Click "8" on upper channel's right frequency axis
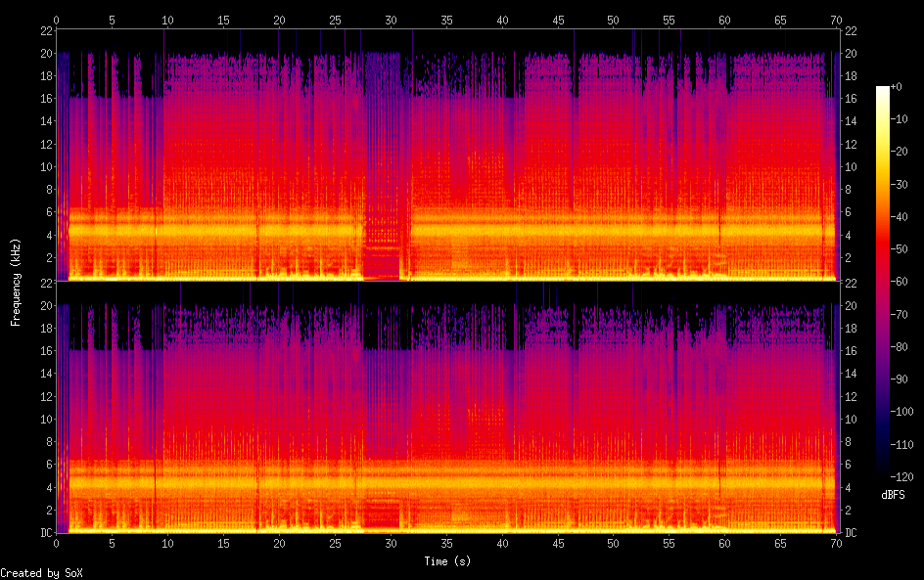 click(848, 190)
